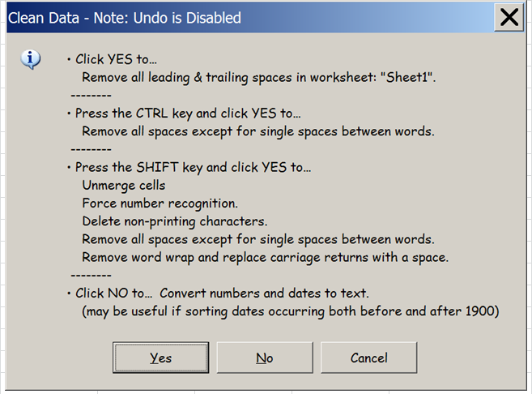This screenshot has height=394, width=532.
Task: Click the dashed separator above 'Click NO to'
Action: tap(91, 275)
